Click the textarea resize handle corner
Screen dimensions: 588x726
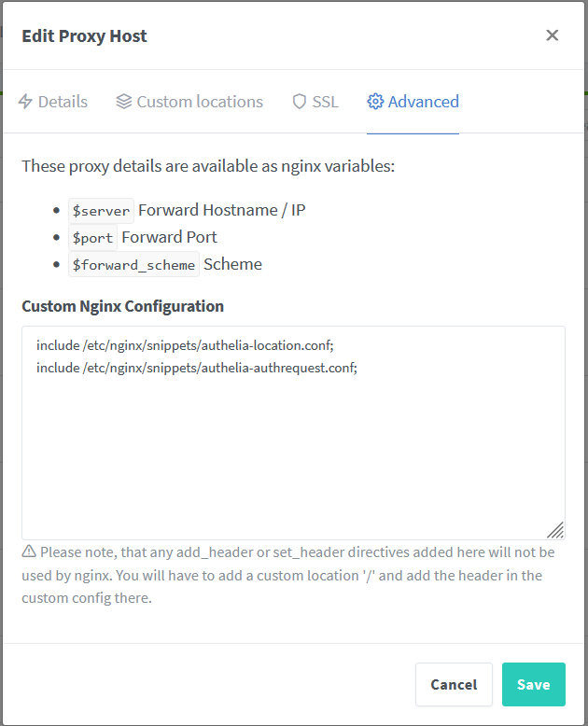tap(555, 530)
